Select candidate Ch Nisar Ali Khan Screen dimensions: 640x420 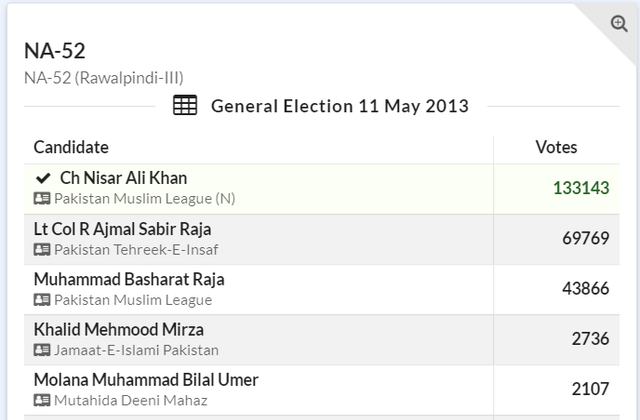123,178
